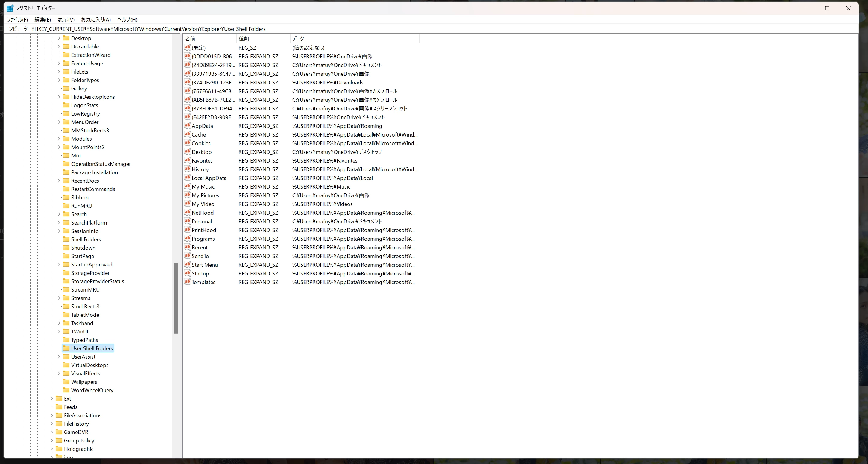Screen dimensions: 868x464
Task: Click the folder icon beside Wallpapers key
Action: 66,382
